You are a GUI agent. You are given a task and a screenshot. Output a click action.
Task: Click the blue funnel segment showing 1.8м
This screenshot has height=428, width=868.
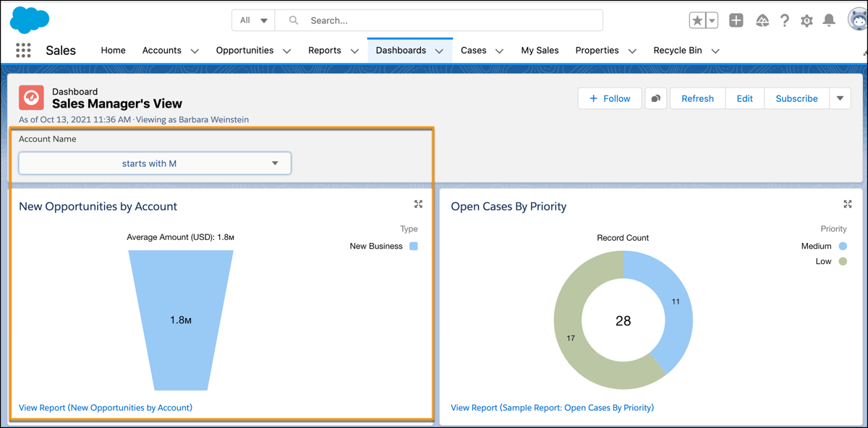pos(181,320)
